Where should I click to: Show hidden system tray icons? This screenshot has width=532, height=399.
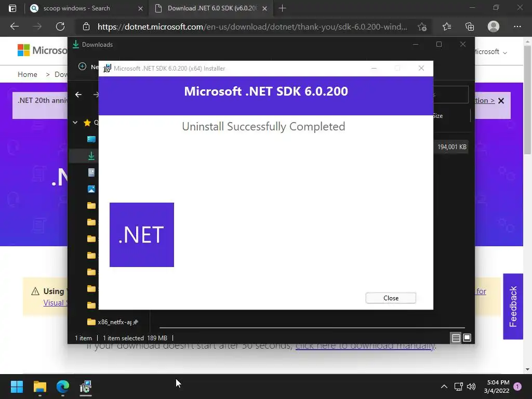444,387
